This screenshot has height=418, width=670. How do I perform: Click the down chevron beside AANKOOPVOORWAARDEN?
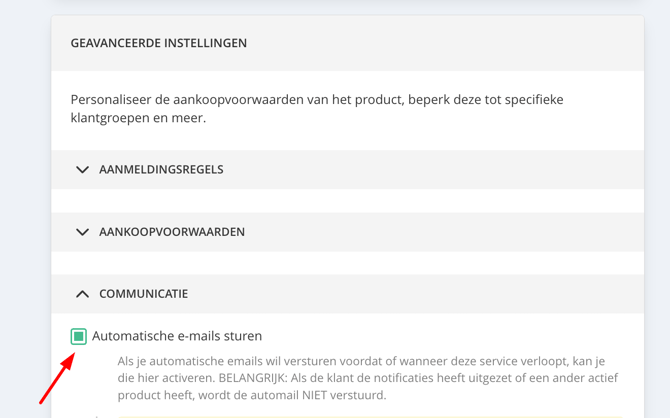(x=82, y=232)
